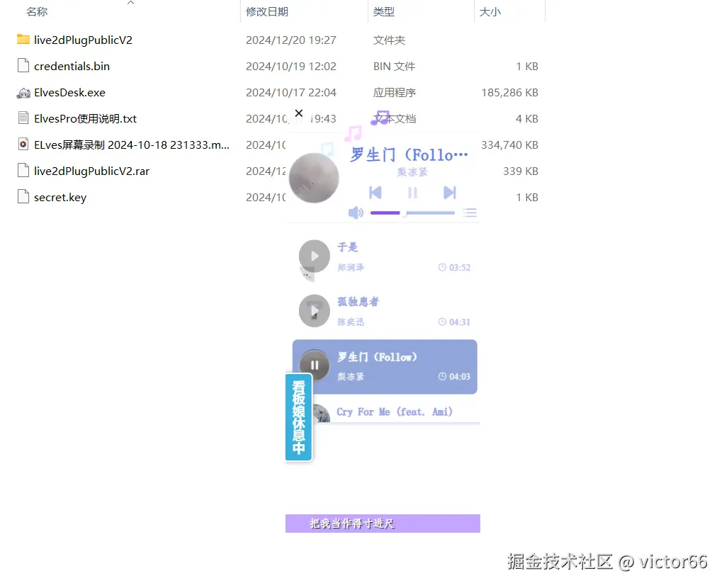The width and height of the screenshot is (724, 588).
Task: Close the music player popup
Action: [x=298, y=113]
